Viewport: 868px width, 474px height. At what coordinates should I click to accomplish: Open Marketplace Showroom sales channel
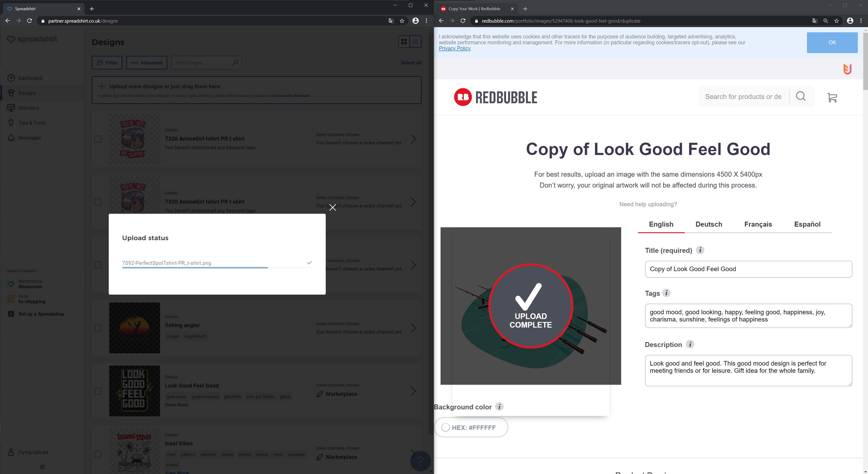click(30, 284)
